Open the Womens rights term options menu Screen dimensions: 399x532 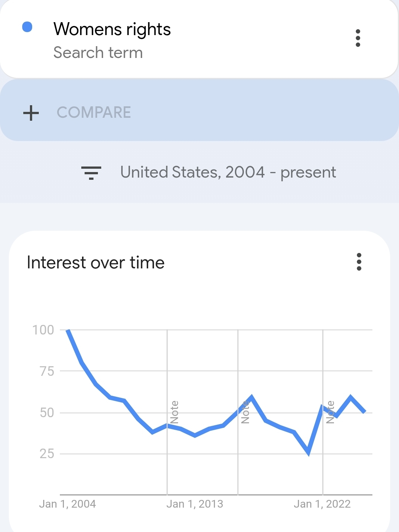coord(358,38)
